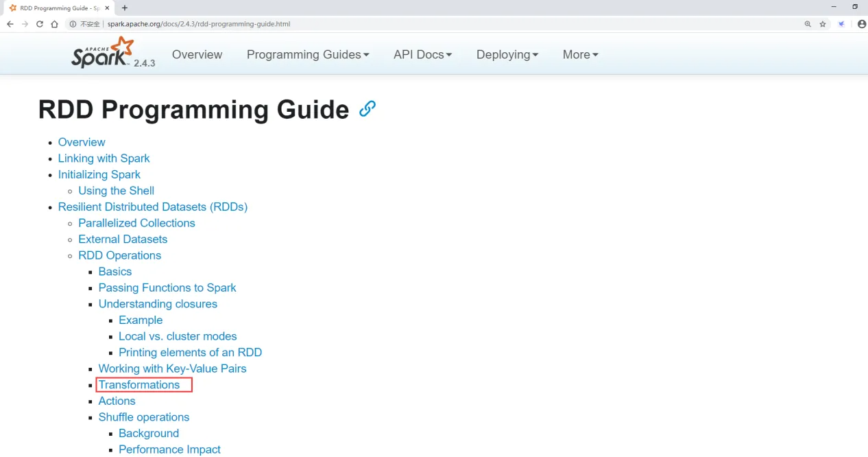Restore down the browser window
This screenshot has width=868, height=457.
tap(855, 7)
